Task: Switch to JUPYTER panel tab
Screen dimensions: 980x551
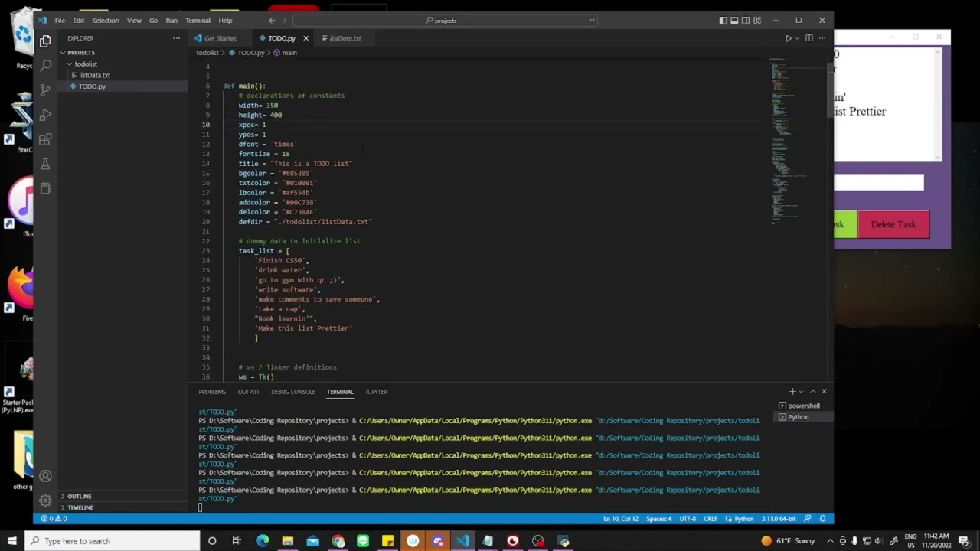Action: click(376, 392)
